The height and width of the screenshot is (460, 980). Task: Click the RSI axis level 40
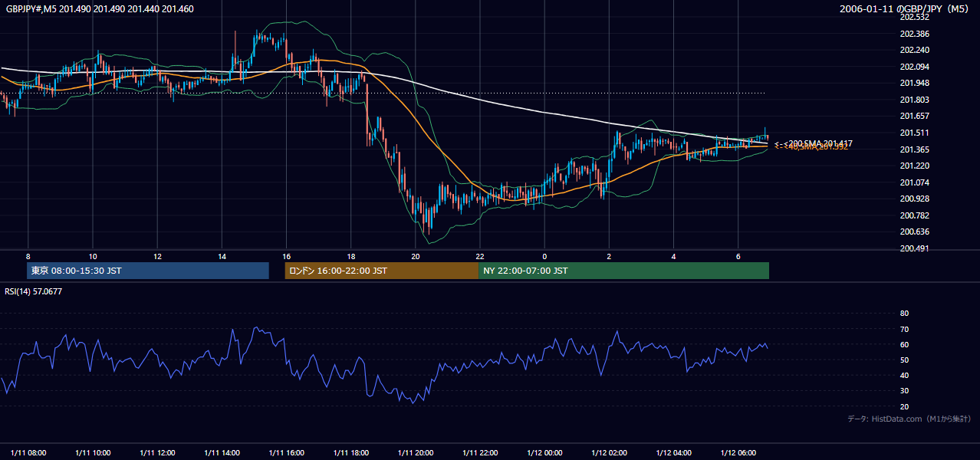pyautogui.click(x=904, y=375)
